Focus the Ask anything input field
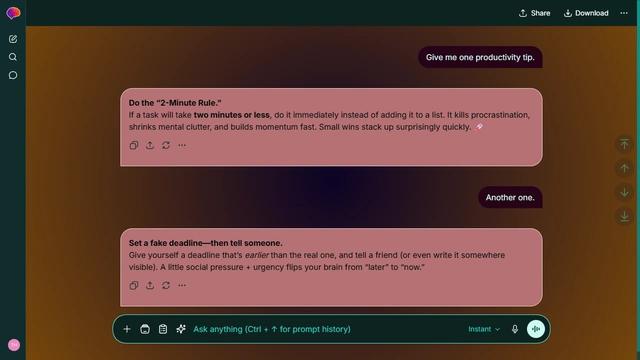The image size is (640, 360). tap(327, 329)
